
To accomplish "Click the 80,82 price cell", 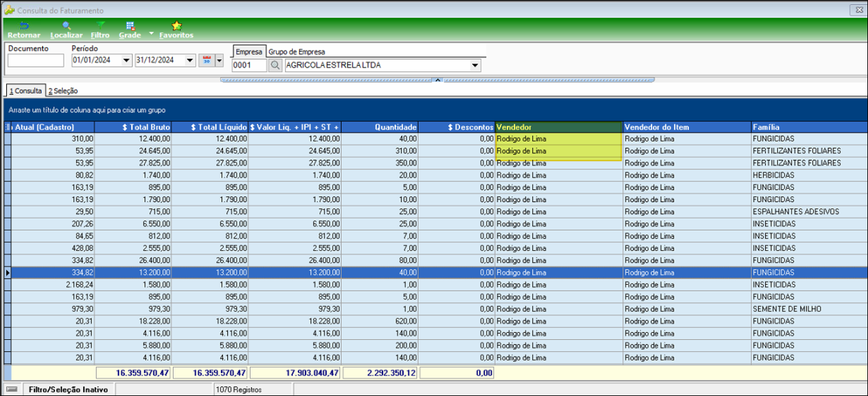I will (x=53, y=175).
